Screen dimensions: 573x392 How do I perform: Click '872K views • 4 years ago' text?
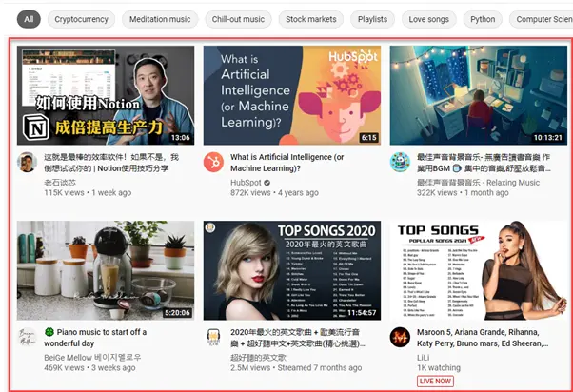(274, 193)
